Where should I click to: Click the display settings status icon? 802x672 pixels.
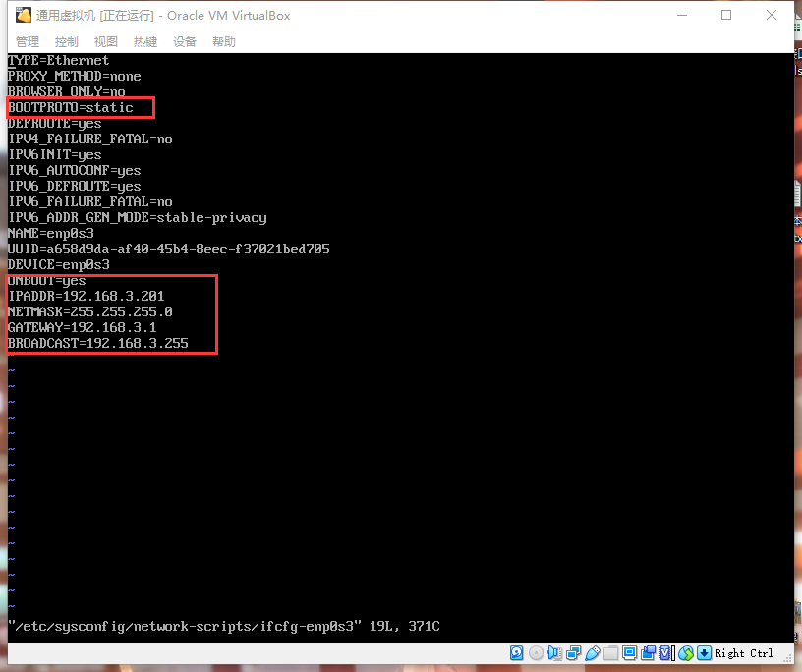click(629, 653)
